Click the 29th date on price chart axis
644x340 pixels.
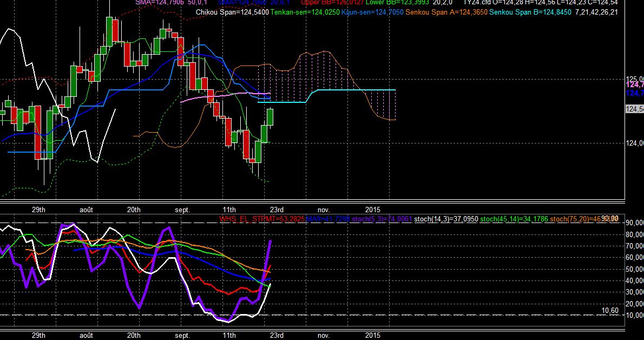(x=38, y=210)
